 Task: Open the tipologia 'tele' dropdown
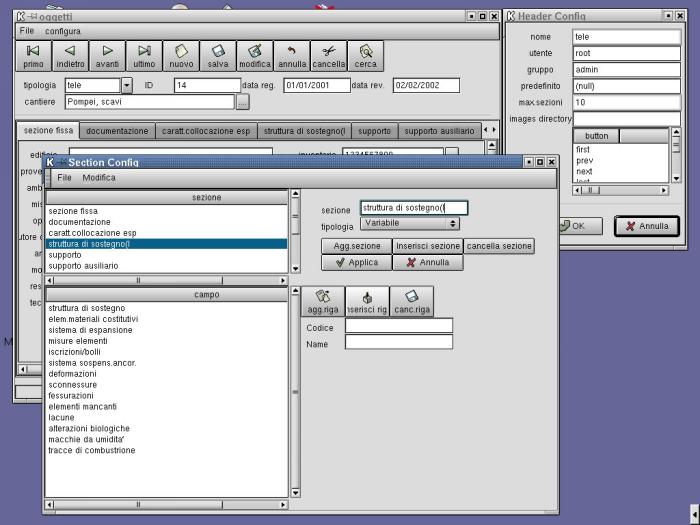pos(126,86)
